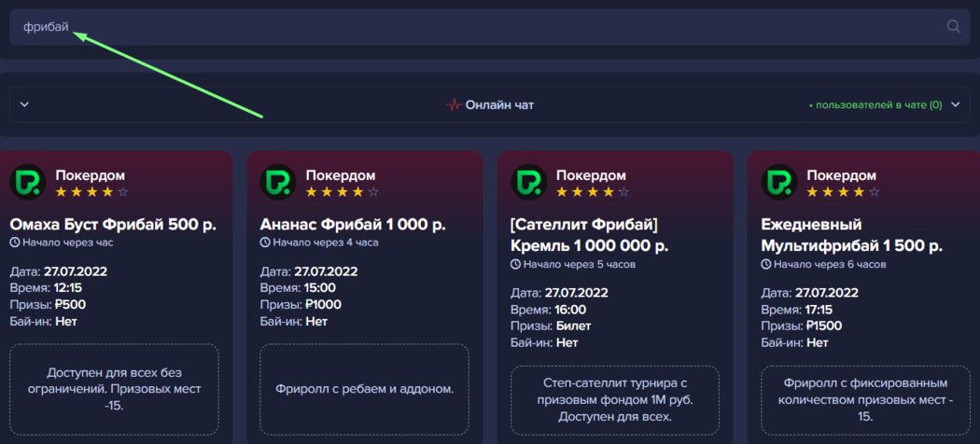This screenshot has height=444, width=980.
Task: Click the prize value ₽500
Action: [71, 305]
